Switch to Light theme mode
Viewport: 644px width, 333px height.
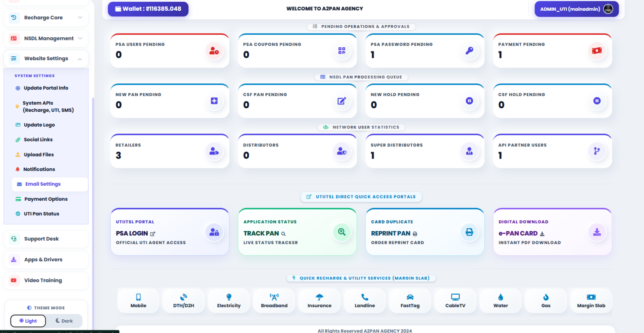tap(28, 321)
